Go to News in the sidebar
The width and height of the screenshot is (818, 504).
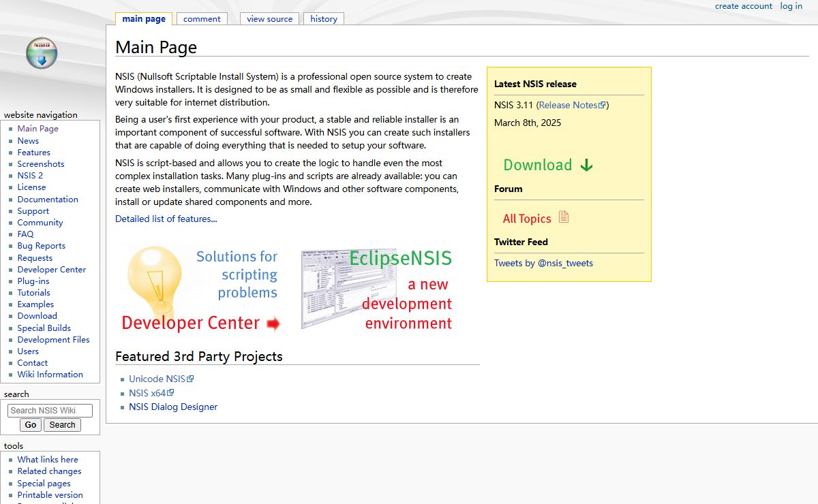coord(28,140)
